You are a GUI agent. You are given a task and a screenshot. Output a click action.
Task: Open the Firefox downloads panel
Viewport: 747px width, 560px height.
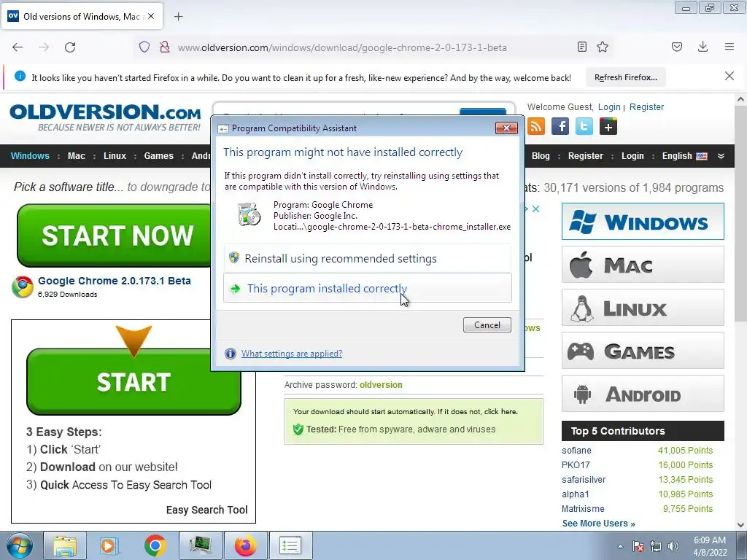(703, 47)
